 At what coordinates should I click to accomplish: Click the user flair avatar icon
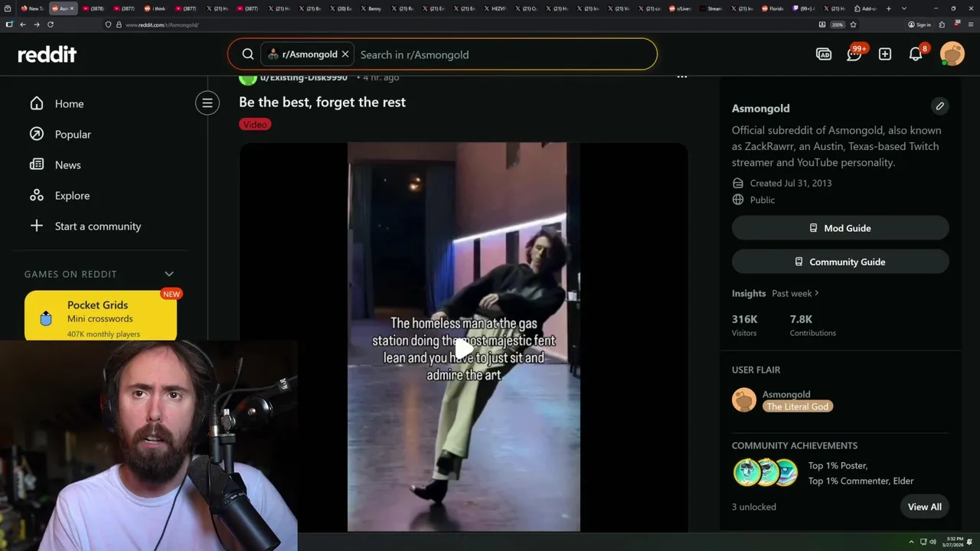[744, 399]
